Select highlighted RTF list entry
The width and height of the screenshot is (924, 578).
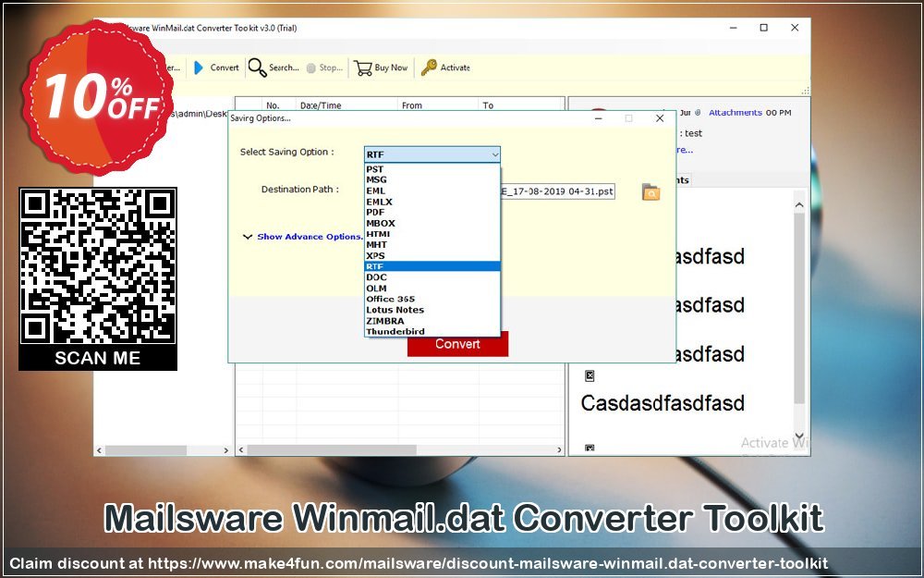(x=432, y=266)
